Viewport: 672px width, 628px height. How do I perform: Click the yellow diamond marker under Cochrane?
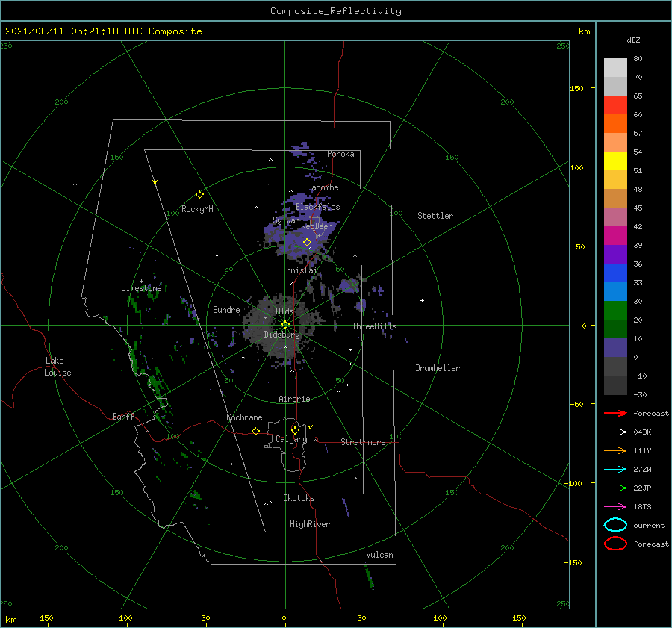pyautogui.click(x=255, y=432)
